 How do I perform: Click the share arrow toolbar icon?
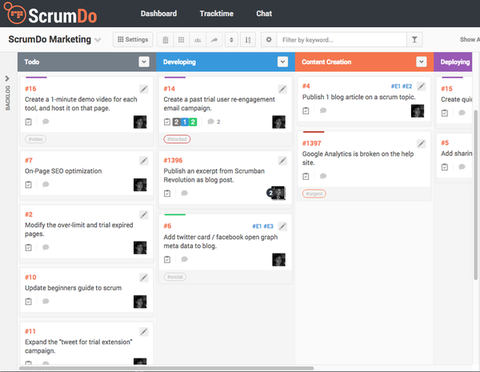click(x=214, y=40)
